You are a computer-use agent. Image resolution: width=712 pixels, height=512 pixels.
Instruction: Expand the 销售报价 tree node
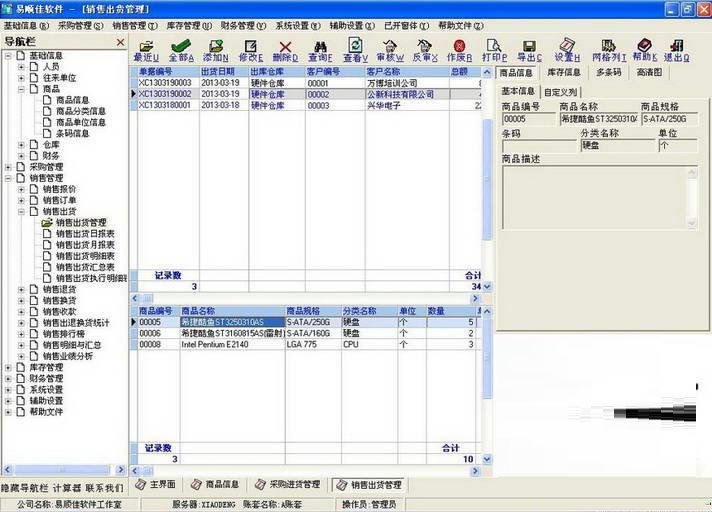click(x=22, y=189)
